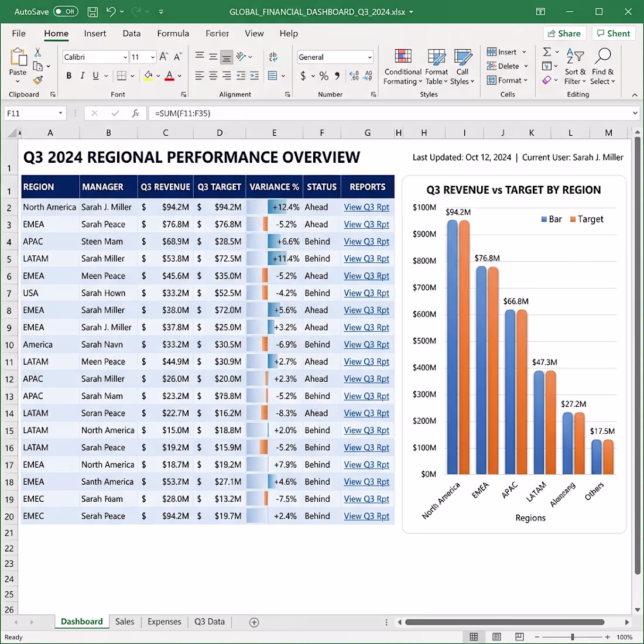644x644 pixels.
Task: Click the Paste clipboard icon
Action: [18, 57]
